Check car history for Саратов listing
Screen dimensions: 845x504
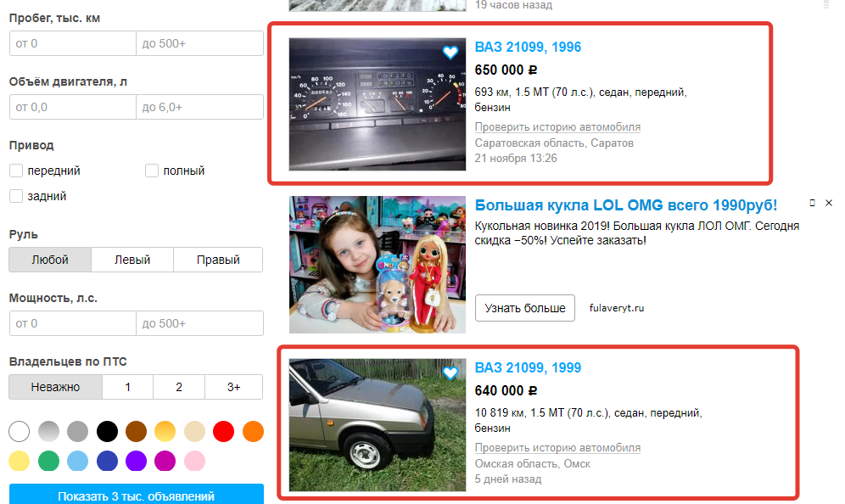click(x=557, y=127)
